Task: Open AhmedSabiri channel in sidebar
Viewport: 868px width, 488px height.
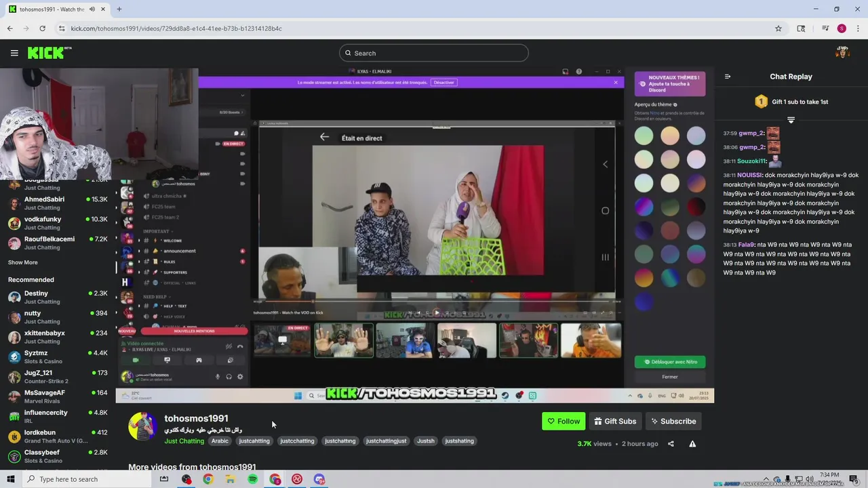Action: tap(58, 203)
